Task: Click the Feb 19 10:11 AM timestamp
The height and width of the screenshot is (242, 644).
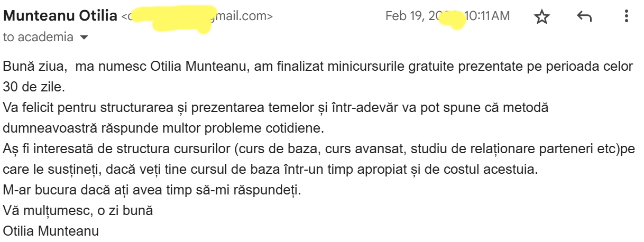Action: [448, 16]
